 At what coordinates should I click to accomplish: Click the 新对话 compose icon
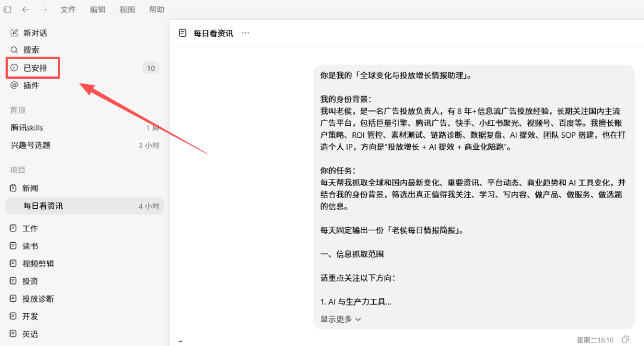pos(14,33)
